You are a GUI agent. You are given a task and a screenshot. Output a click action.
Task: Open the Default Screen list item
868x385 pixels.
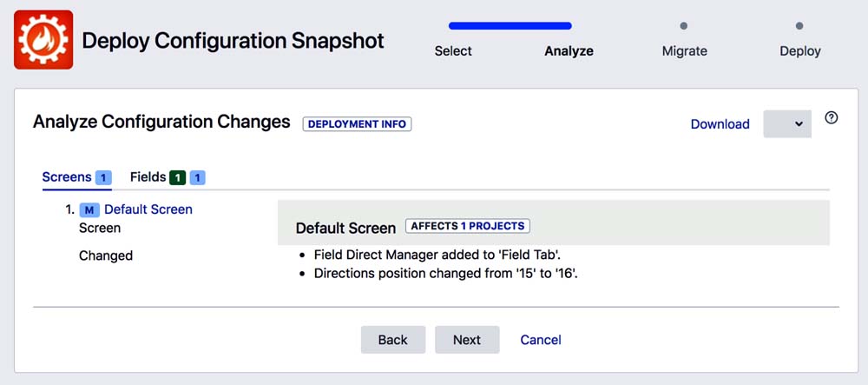click(x=148, y=209)
